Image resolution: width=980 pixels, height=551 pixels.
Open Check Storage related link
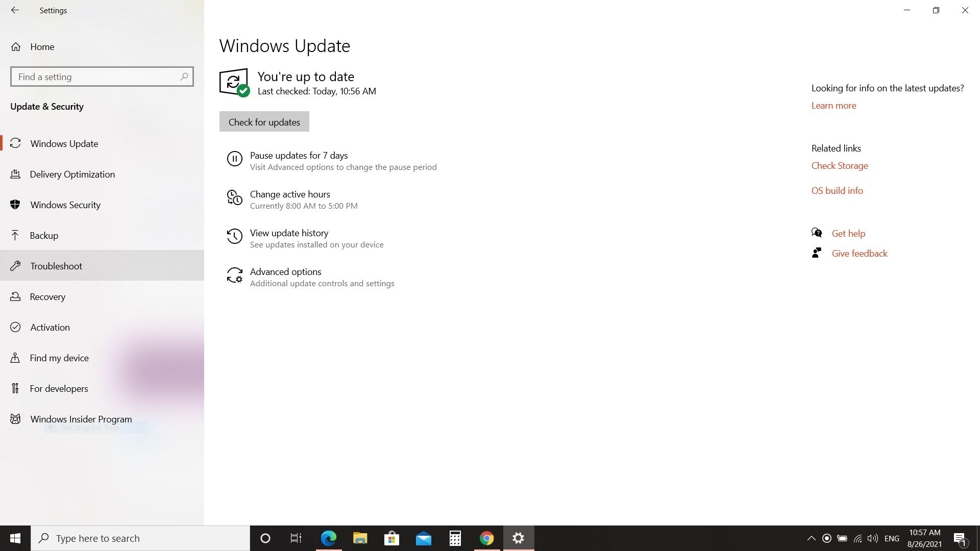[x=840, y=166]
